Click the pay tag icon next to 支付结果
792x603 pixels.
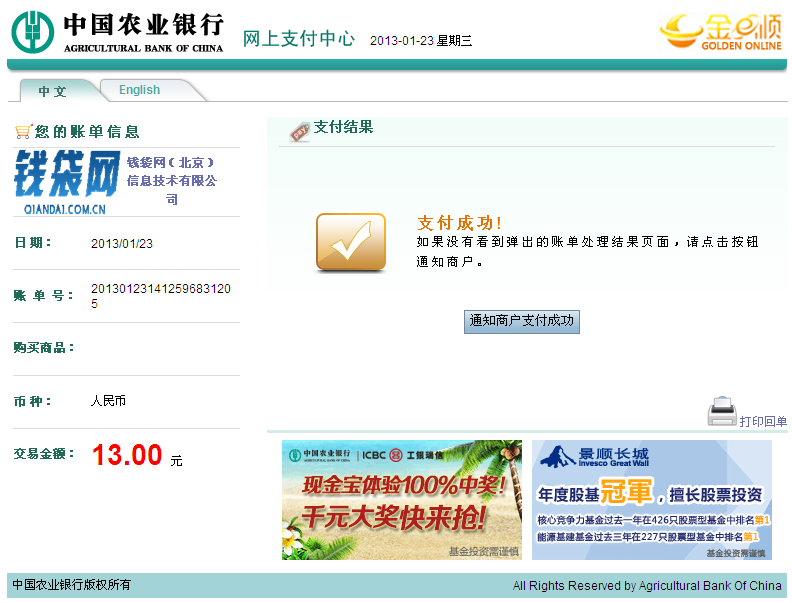point(300,132)
